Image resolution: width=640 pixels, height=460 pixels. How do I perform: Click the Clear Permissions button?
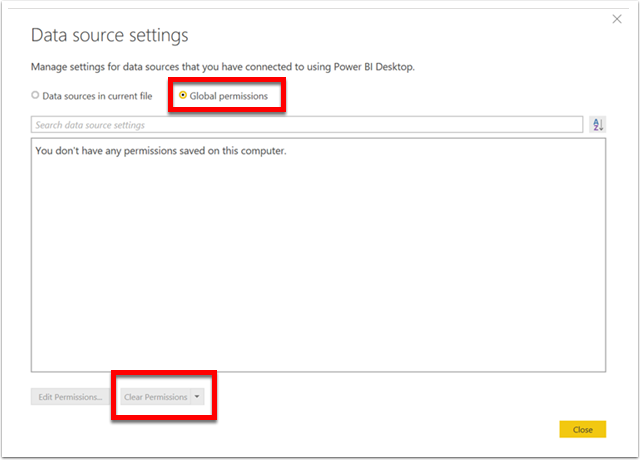click(156, 397)
